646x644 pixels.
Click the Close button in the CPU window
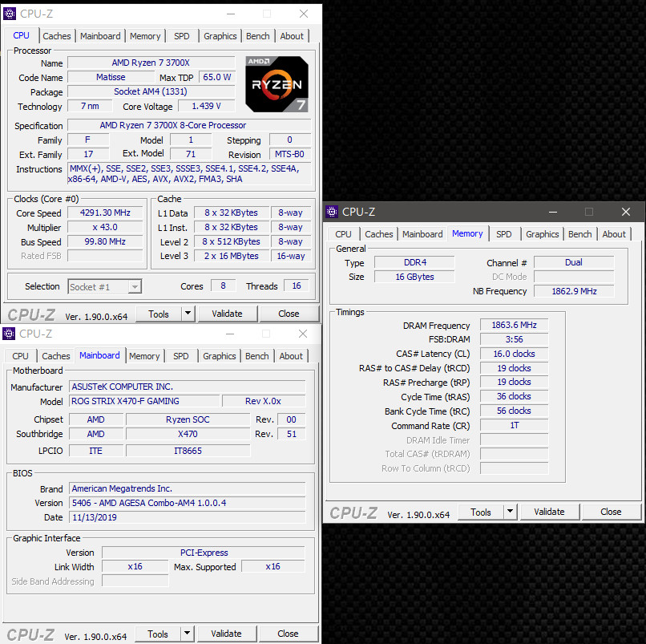click(x=289, y=314)
